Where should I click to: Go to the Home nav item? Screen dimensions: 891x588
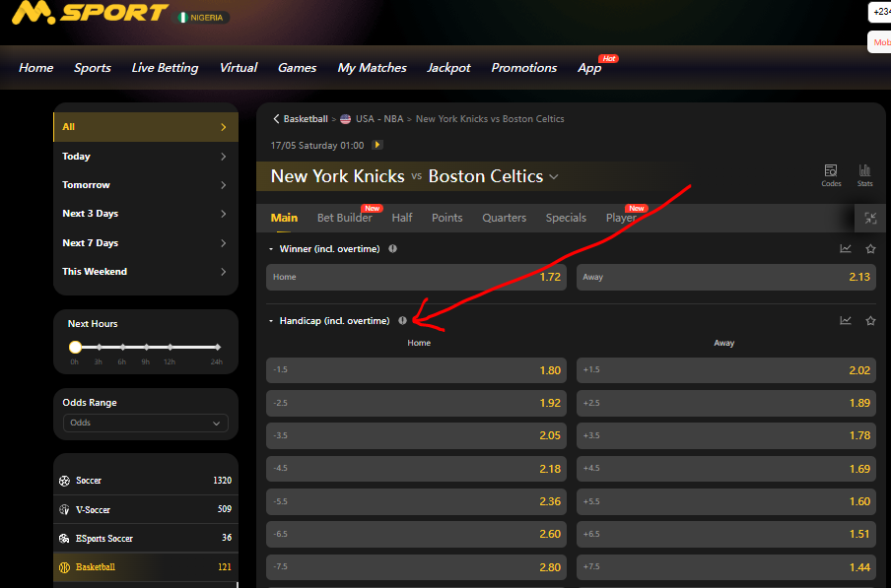pos(35,68)
